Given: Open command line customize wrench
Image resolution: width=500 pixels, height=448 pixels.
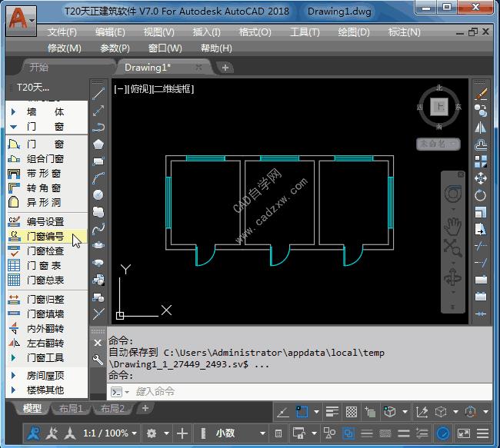Looking at the screenshot, I should tap(98, 360).
